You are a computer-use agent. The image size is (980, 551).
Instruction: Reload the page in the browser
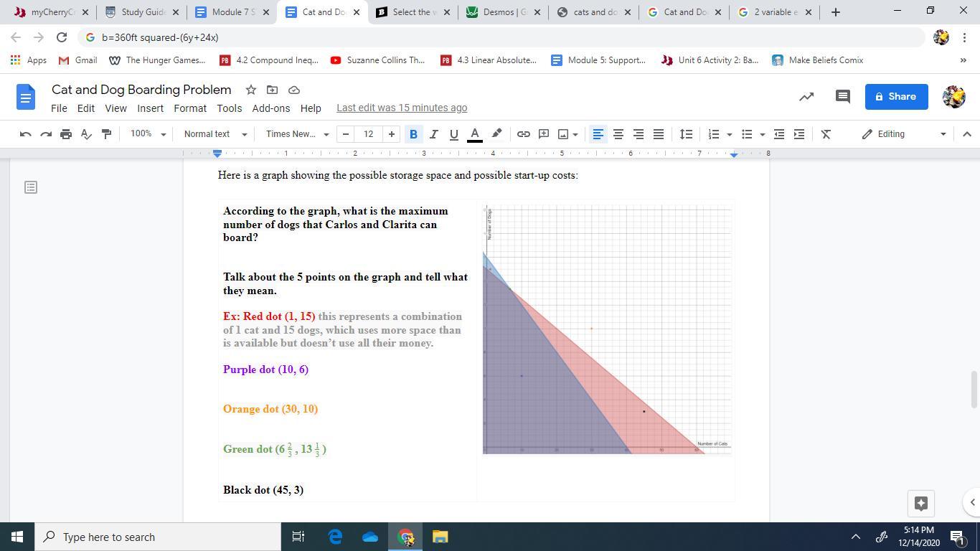point(62,37)
